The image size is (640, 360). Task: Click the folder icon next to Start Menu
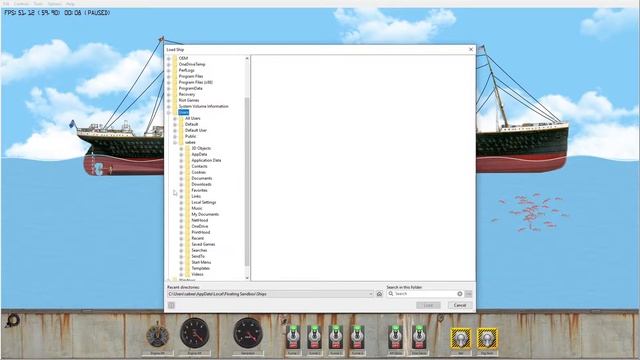point(188,262)
